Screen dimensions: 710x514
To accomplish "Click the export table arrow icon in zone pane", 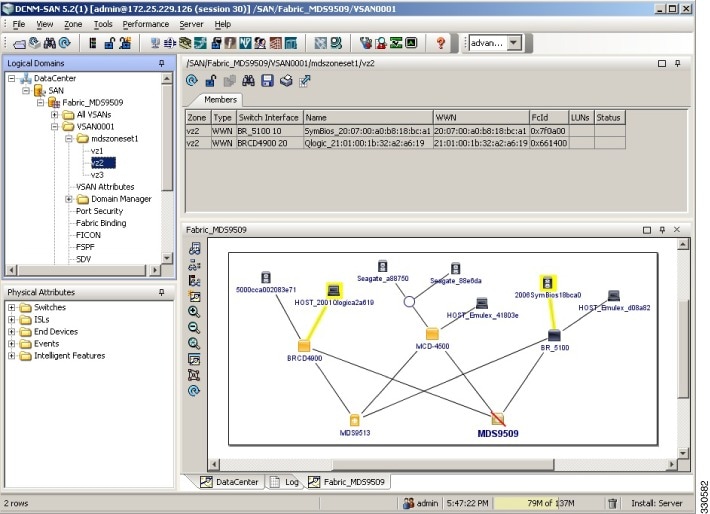I will point(305,81).
